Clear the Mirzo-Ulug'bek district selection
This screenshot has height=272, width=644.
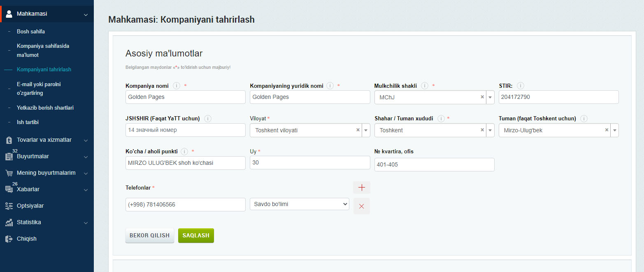point(606,130)
